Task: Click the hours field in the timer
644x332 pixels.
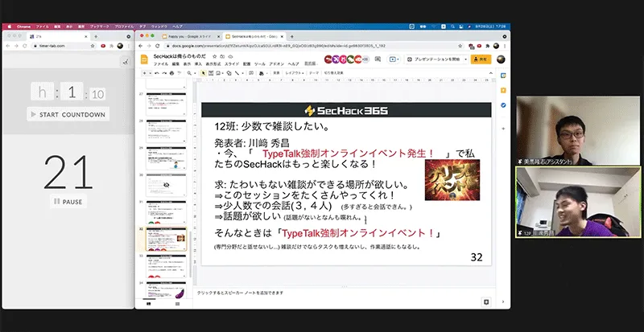Action: tap(43, 92)
